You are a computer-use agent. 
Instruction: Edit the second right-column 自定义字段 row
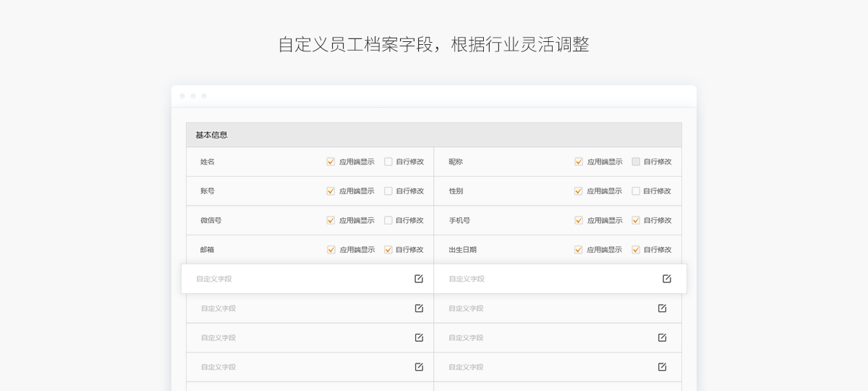coord(662,308)
